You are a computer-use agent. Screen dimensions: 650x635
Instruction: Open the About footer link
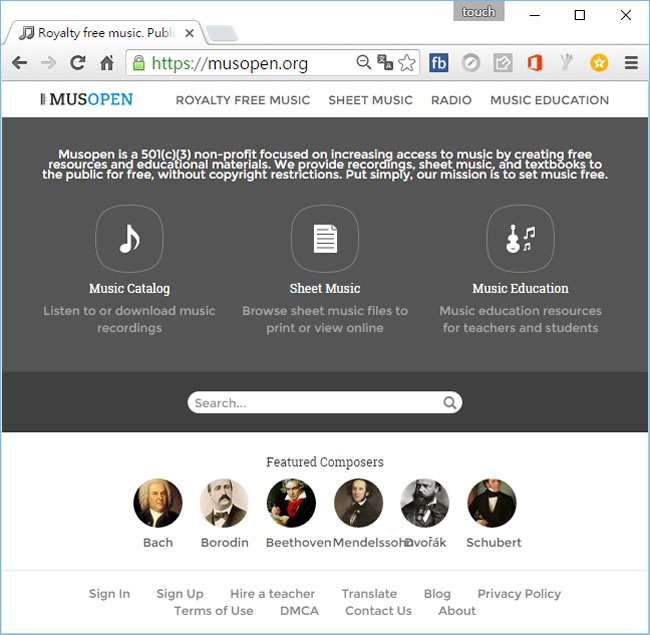[x=457, y=611]
